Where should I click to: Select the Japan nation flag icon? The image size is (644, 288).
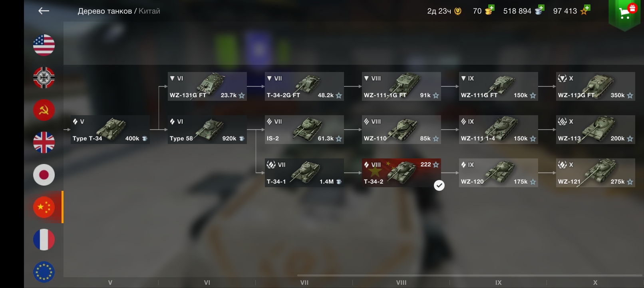44,175
